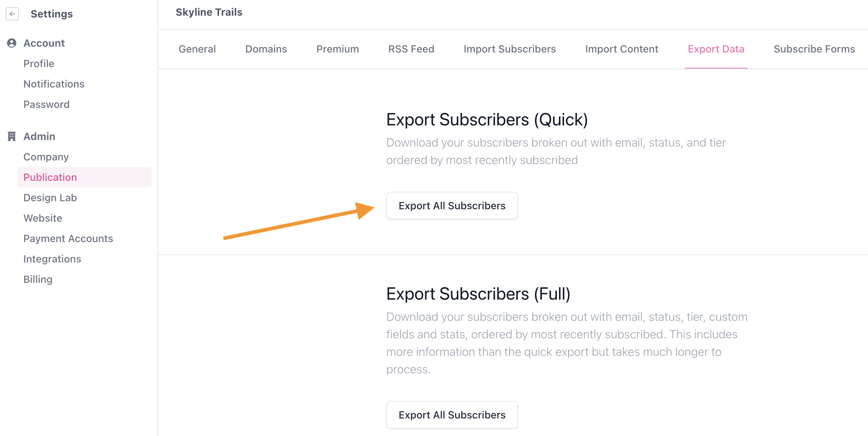
Task: Open Billing settings
Action: (x=38, y=279)
